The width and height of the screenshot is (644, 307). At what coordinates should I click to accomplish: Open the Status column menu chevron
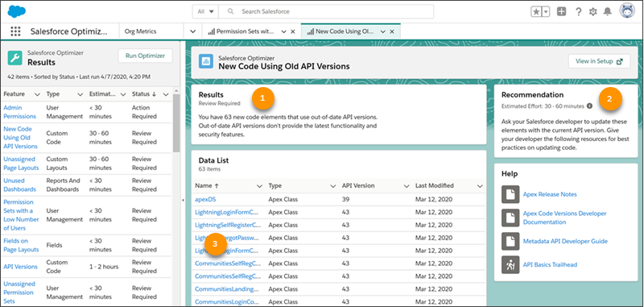[166, 94]
